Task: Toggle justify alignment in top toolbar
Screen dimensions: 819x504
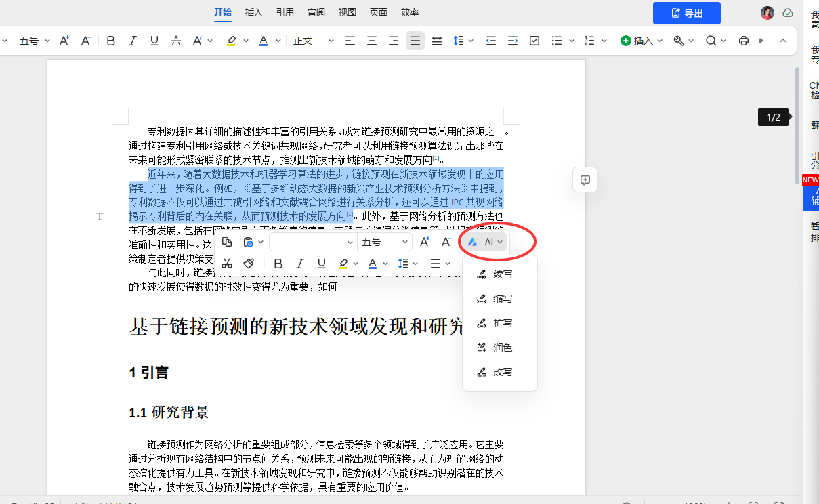Action: [415, 41]
